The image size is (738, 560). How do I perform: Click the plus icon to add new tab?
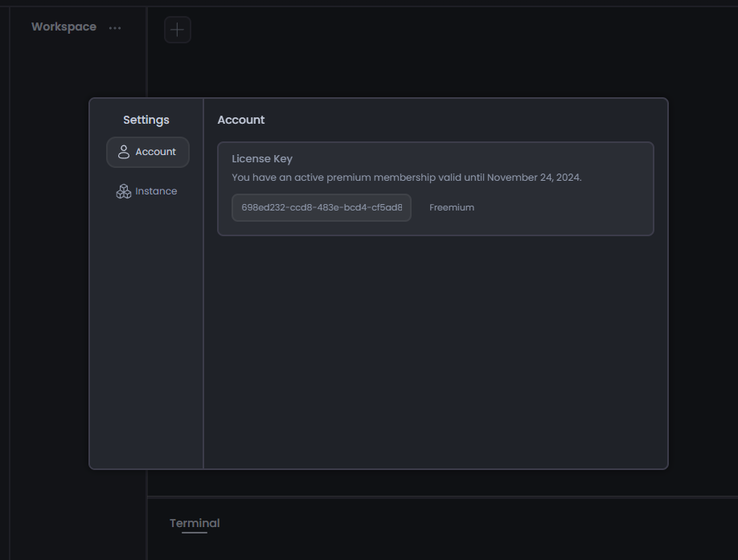coord(178,30)
